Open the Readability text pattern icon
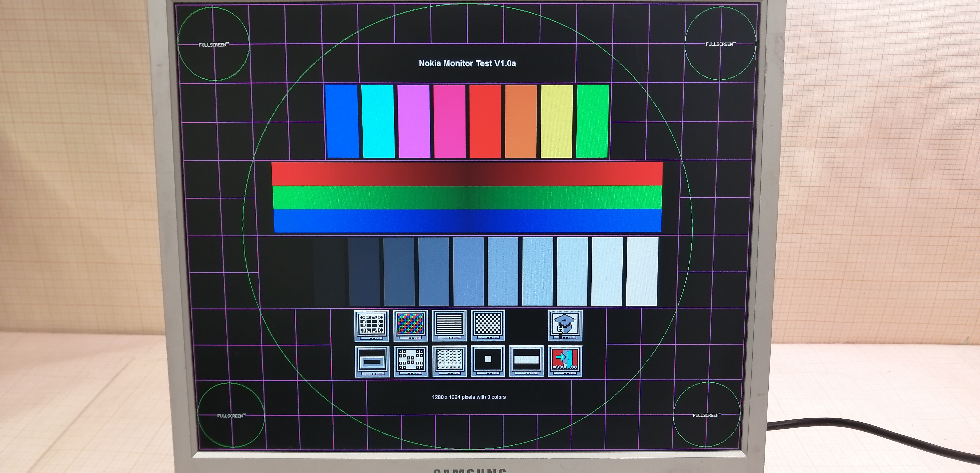 coord(450,361)
